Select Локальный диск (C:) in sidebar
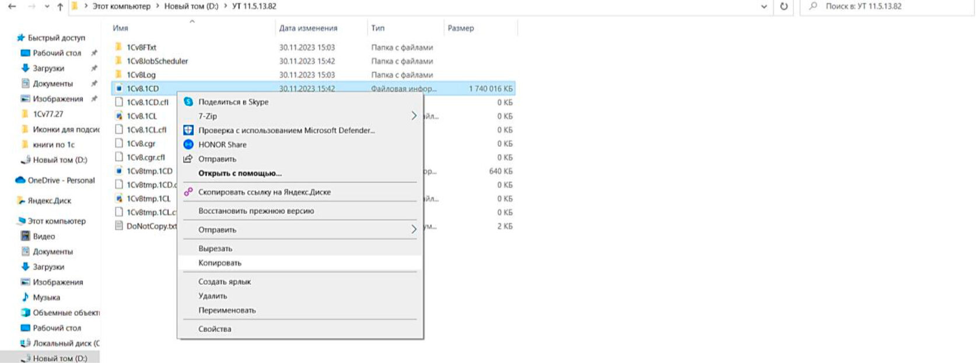Viewport: 980px width, 363px height. click(x=66, y=343)
